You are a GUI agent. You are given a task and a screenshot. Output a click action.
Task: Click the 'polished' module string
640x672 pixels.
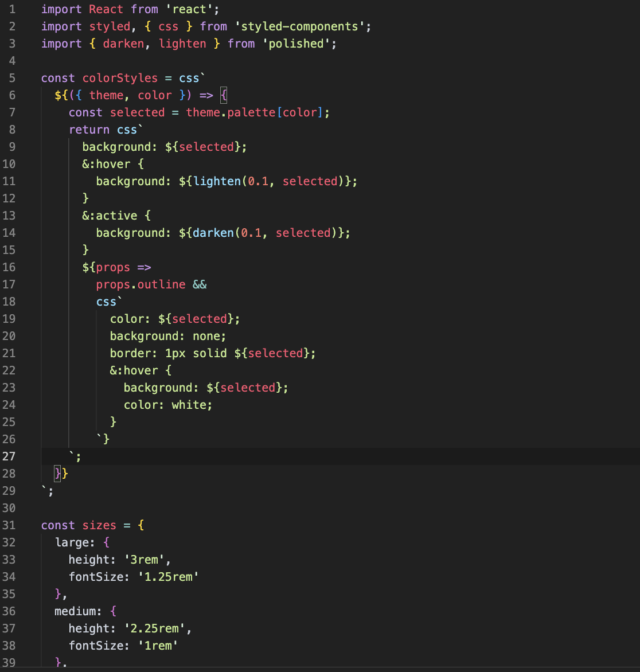pos(296,44)
